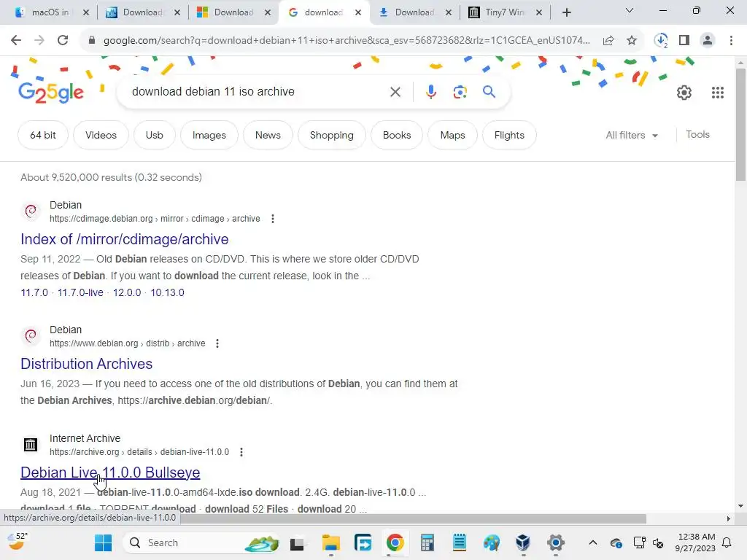Open the Calculator from the taskbar
The image size is (747, 560).
pyautogui.click(x=427, y=542)
